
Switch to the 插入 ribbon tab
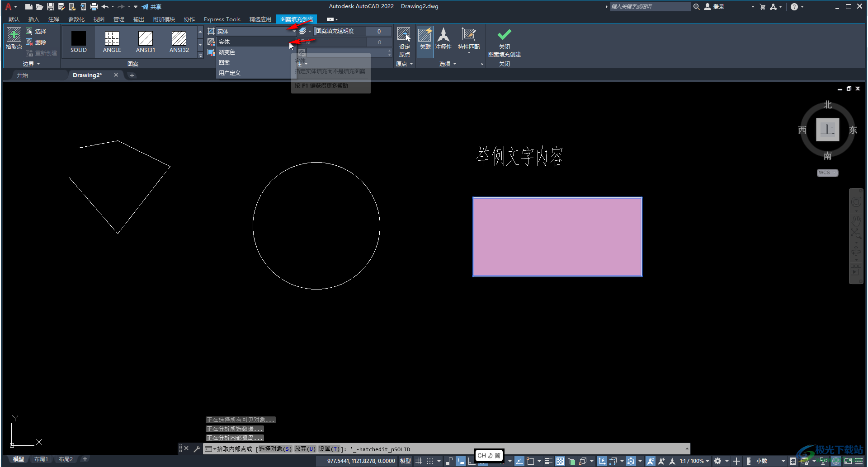click(34, 19)
